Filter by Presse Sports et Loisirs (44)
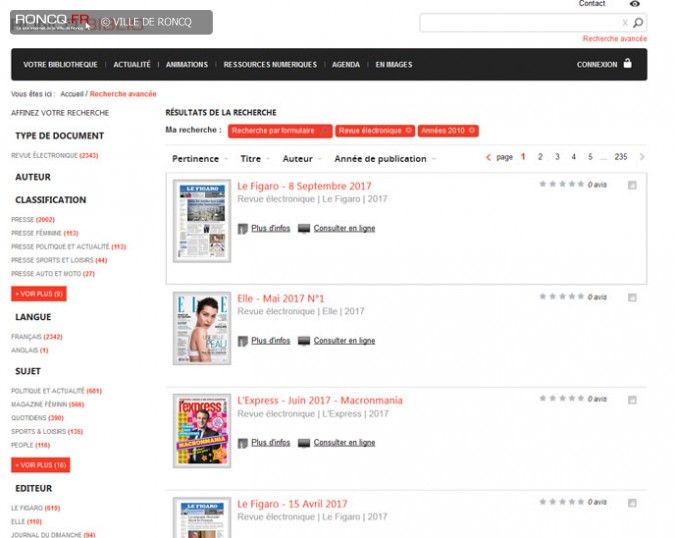Image resolution: width=675 pixels, height=538 pixels. 59,260
